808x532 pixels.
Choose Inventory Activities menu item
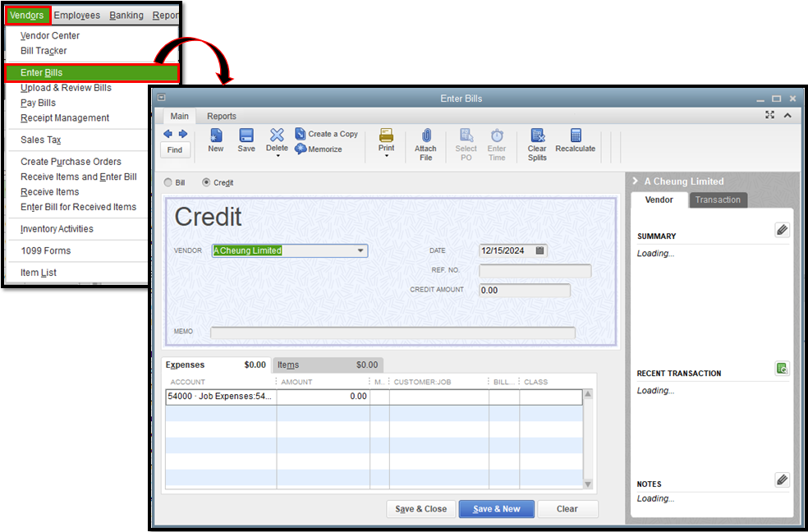57,229
